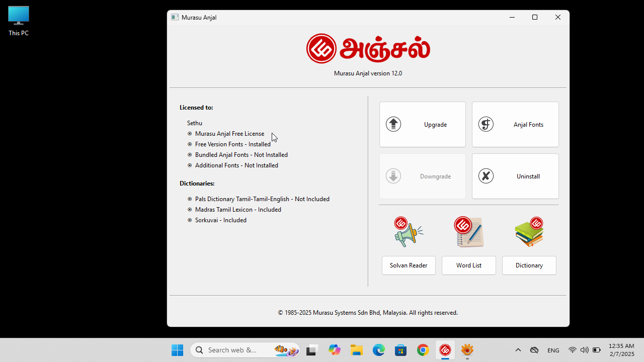Screen dimensions: 644x362
Task: Click the Upgrade arrow icon
Action: click(393, 124)
